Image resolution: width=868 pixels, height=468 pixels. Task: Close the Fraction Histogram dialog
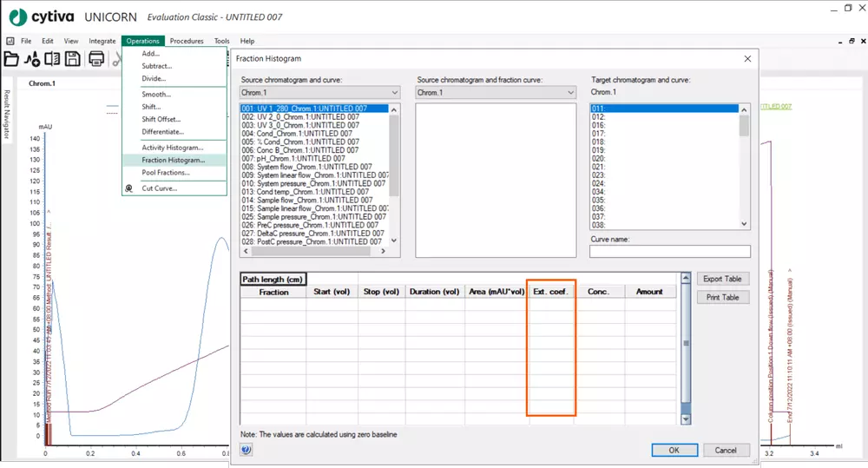(747, 58)
